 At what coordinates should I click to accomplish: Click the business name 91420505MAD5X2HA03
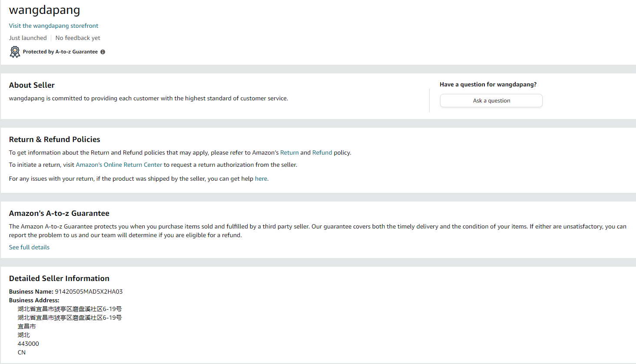[x=89, y=291]
